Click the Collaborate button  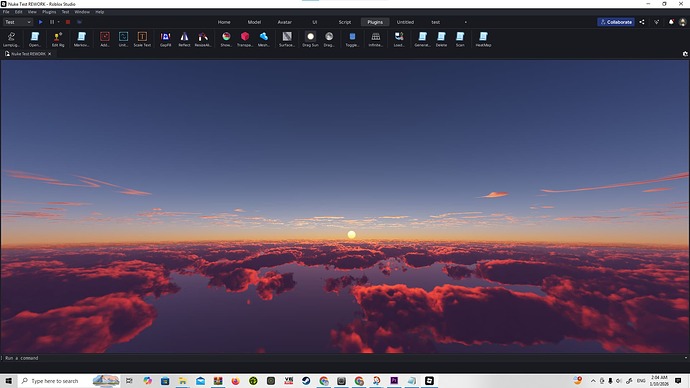(616, 22)
